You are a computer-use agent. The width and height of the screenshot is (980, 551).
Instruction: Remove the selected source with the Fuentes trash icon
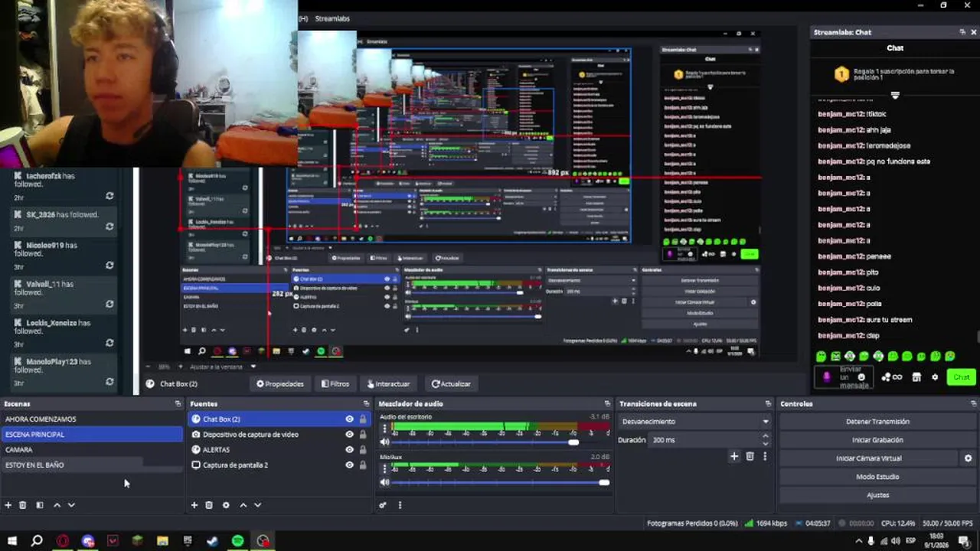(209, 505)
